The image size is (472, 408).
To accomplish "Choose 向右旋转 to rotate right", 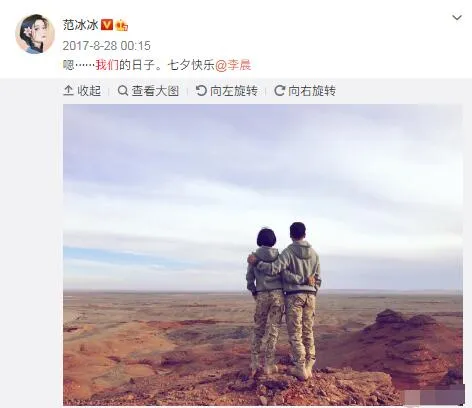I will 305,91.
